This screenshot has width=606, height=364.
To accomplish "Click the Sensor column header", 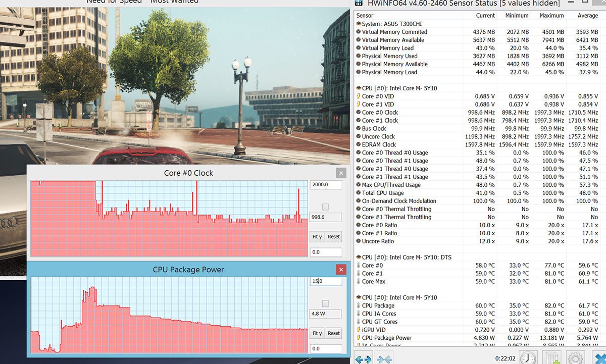I will (408, 16).
